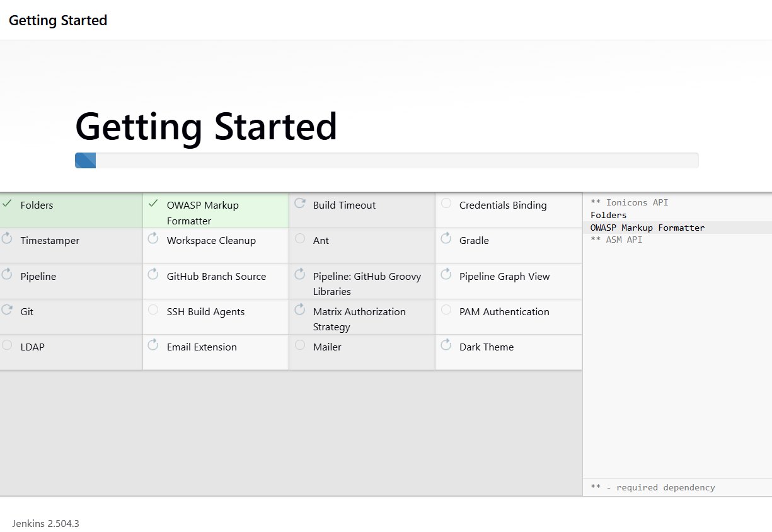Click the Getting Started header title
Image resolution: width=772 pixels, height=532 pixels.
58,20
